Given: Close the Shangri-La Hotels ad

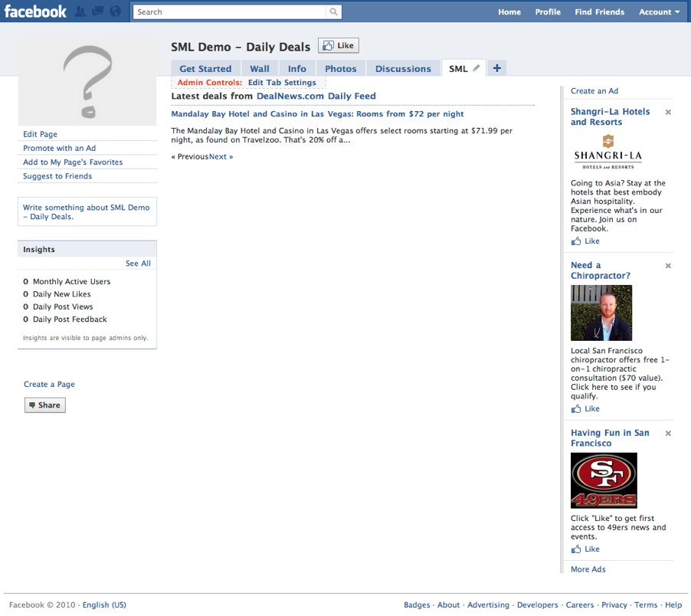Looking at the screenshot, I should tap(668, 112).
